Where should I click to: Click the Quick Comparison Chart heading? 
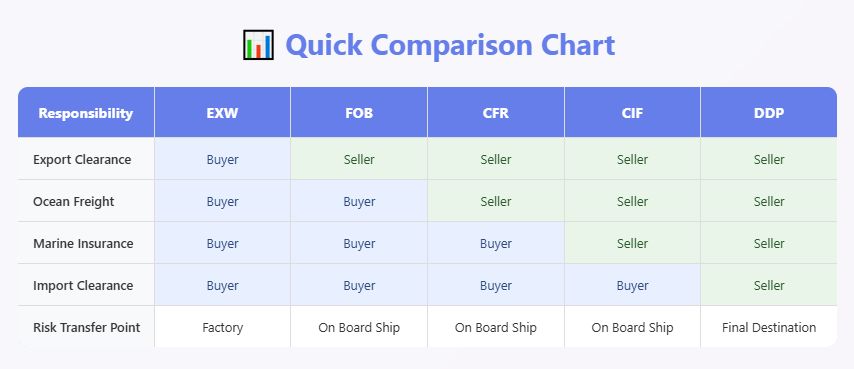click(x=450, y=45)
